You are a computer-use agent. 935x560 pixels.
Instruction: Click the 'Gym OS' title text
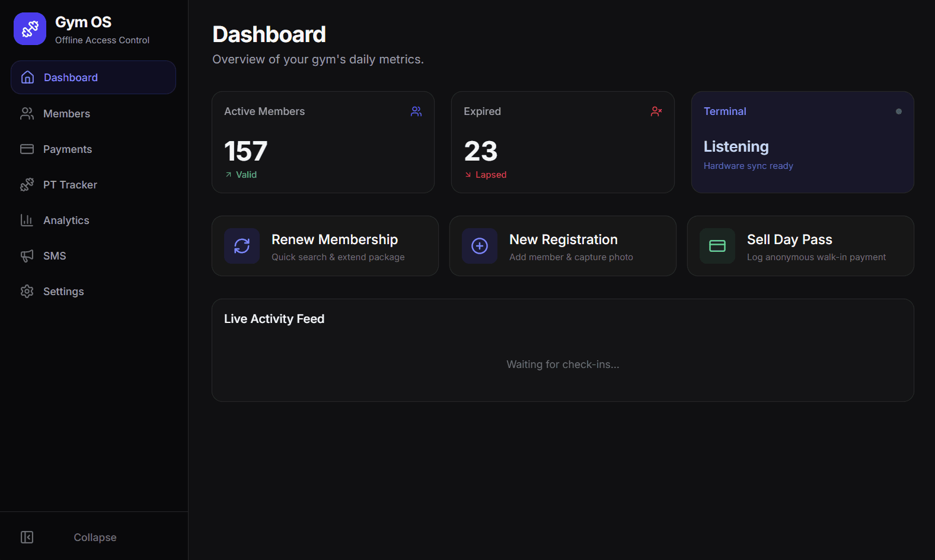point(84,22)
